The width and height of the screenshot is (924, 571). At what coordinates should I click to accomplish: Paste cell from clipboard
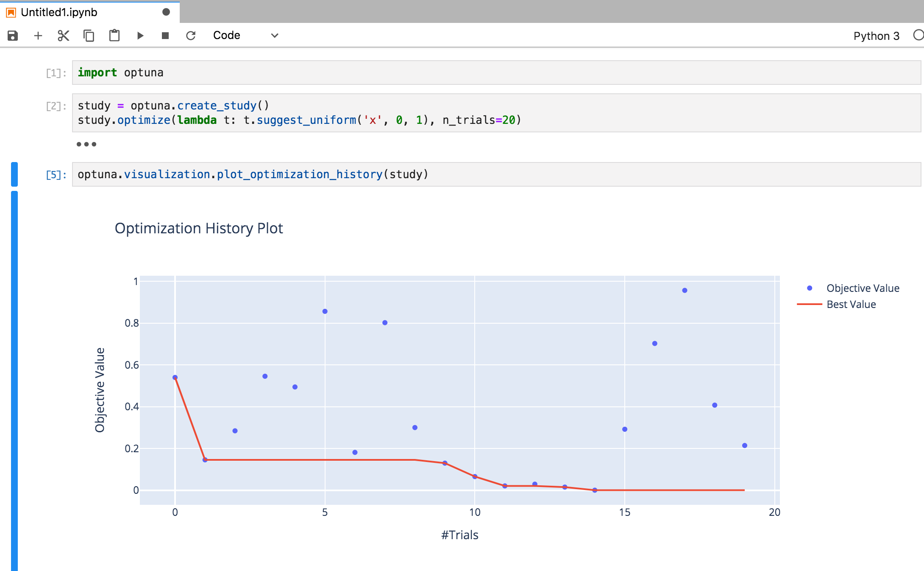114,36
